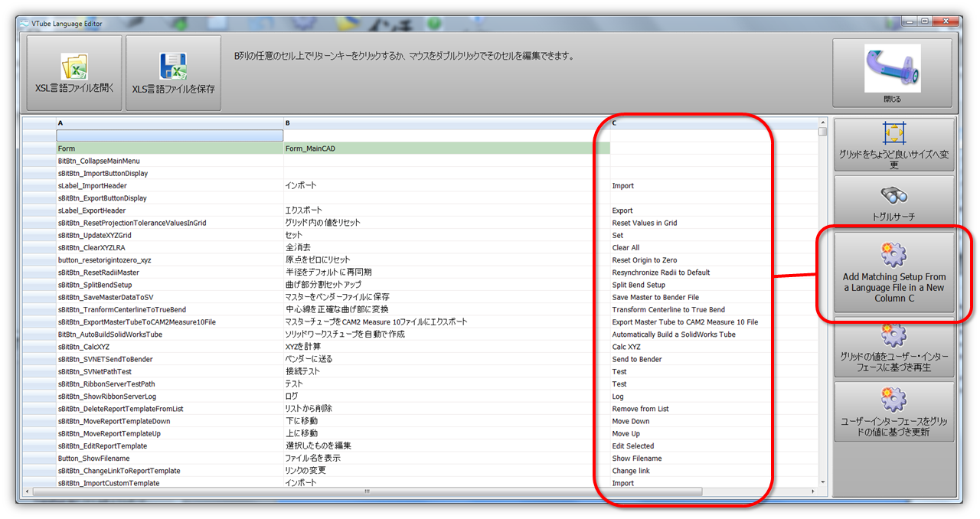This screenshot has height=519, width=980.
Task: Click the grid resize icon button
Action: 893,134
